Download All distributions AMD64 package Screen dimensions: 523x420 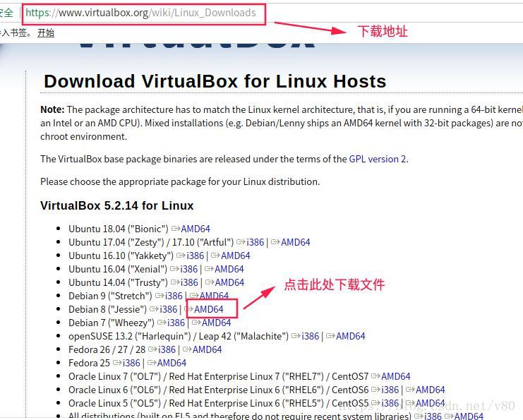[469, 416]
